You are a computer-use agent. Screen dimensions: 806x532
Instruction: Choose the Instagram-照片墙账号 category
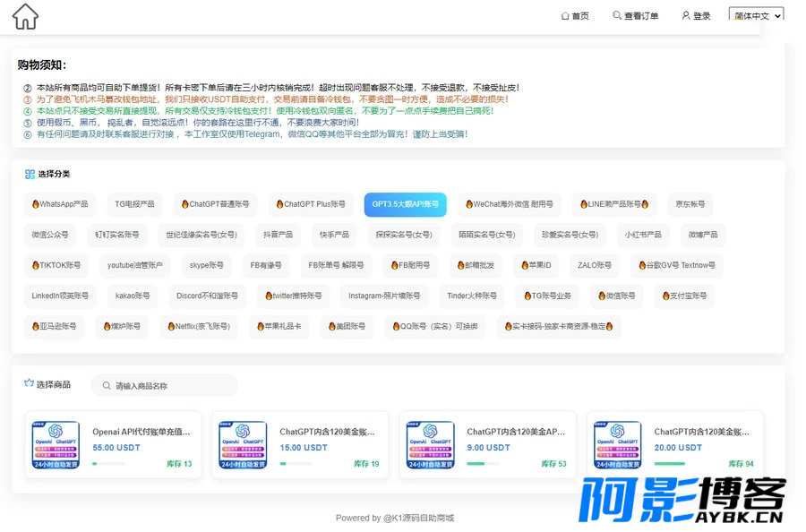tap(384, 296)
